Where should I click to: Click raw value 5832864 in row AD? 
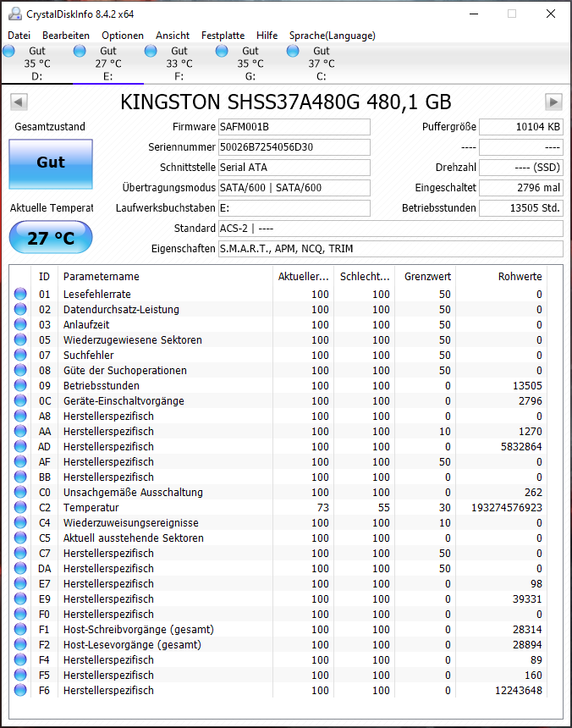coord(521,447)
